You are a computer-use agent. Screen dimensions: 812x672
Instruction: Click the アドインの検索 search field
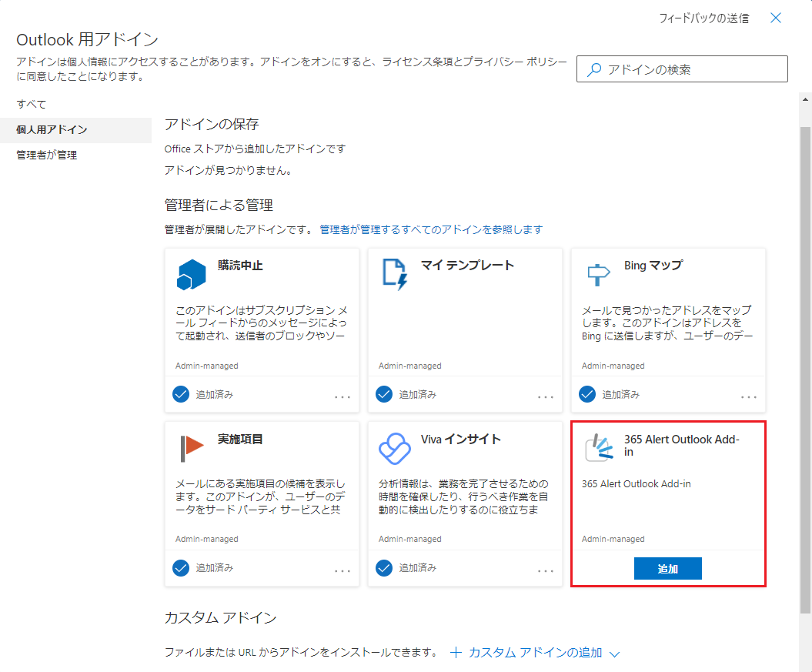[x=693, y=69]
